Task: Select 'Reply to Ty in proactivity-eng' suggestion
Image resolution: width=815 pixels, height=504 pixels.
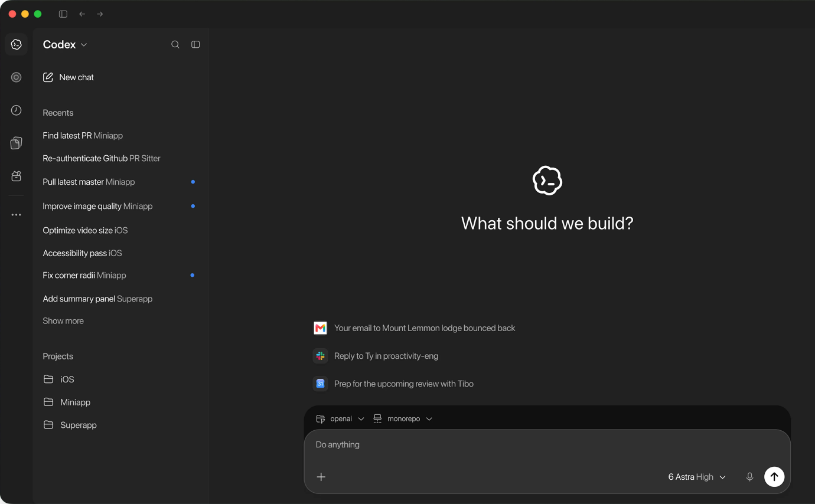Action: coord(386,356)
